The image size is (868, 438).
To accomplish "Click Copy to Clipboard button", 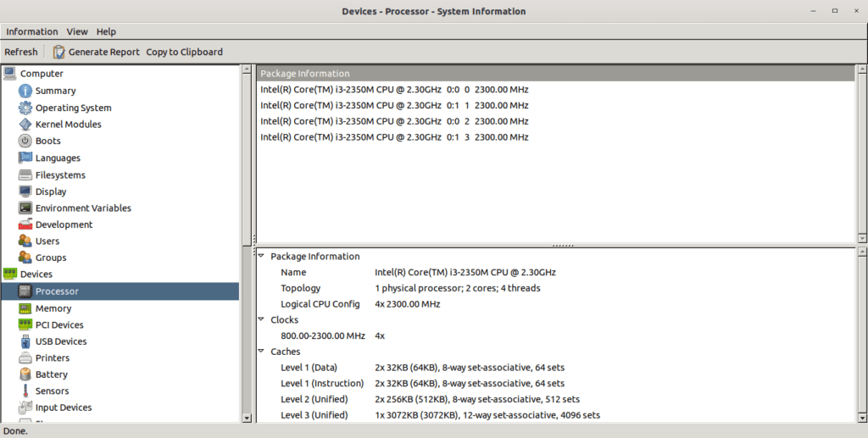I will point(184,52).
